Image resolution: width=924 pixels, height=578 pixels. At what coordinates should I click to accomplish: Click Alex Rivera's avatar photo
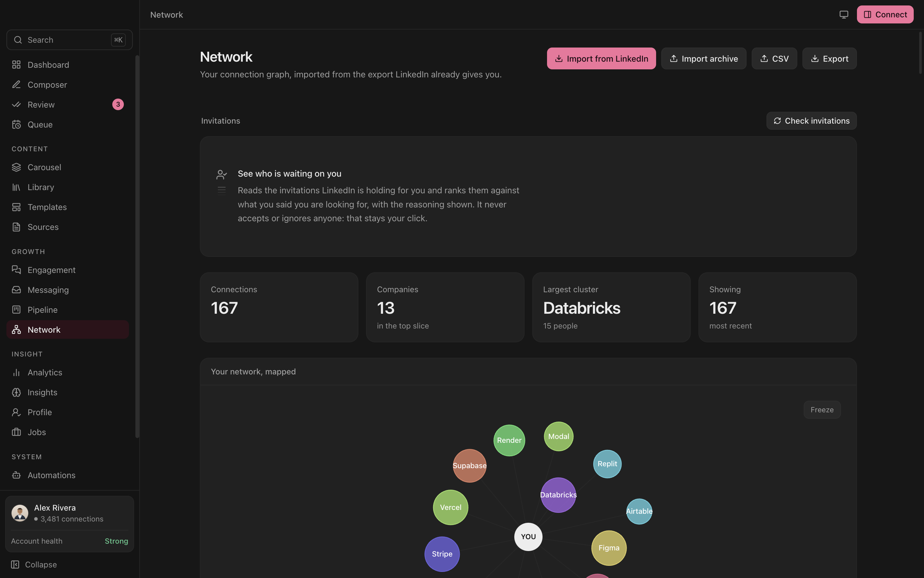pos(20,513)
